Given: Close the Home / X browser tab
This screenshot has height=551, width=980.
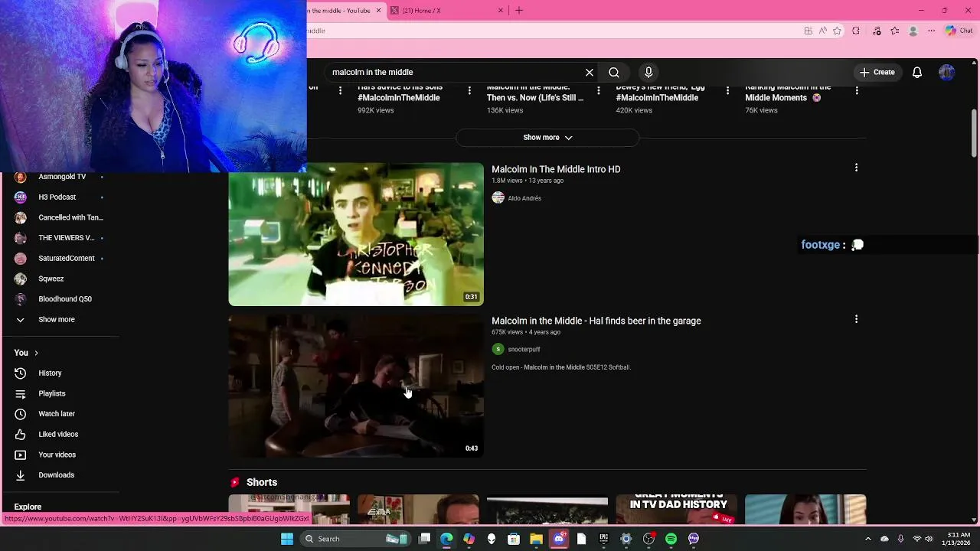Looking at the screenshot, I should point(501,11).
